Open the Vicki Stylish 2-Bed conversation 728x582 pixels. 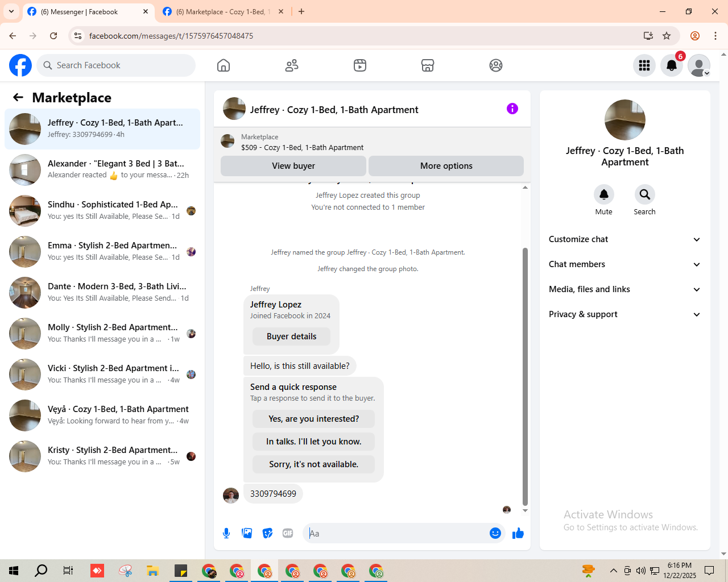click(x=102, y=375)
